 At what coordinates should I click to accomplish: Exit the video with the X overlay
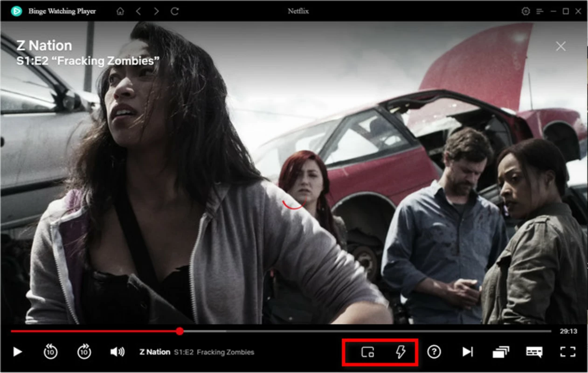561,46
